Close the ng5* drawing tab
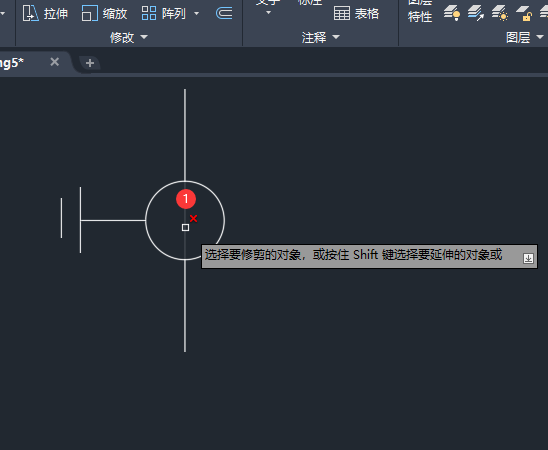This screenshot has height=450, width=548. tap(55, 62)
